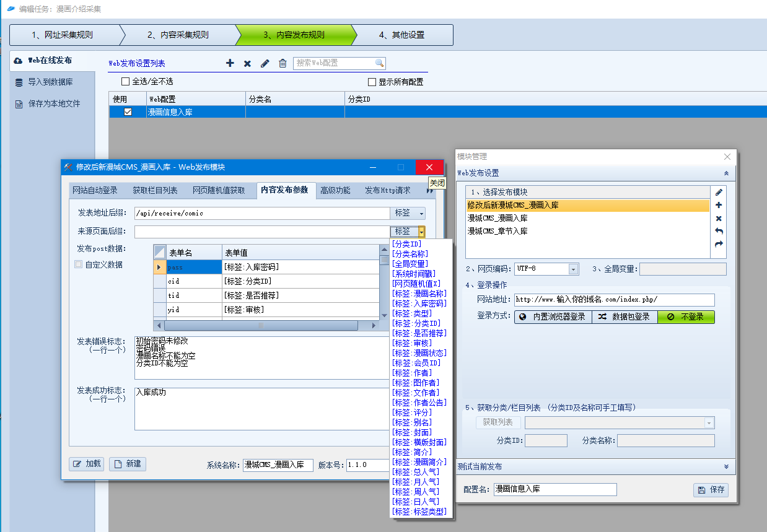The height and width of the screenshot is (532, 767).
Task: Switch to the 网站自动登录 tab
Action: (95, 190)
